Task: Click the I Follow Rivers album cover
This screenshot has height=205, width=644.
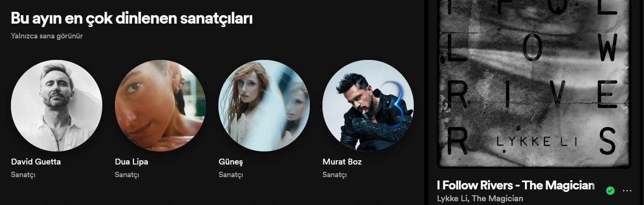Action: coord(534,84)
